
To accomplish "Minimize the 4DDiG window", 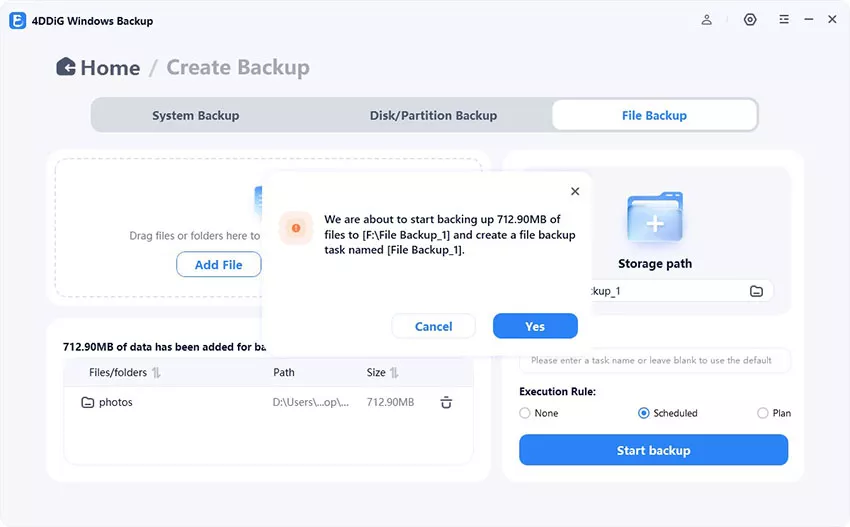I will pos(809,20).
